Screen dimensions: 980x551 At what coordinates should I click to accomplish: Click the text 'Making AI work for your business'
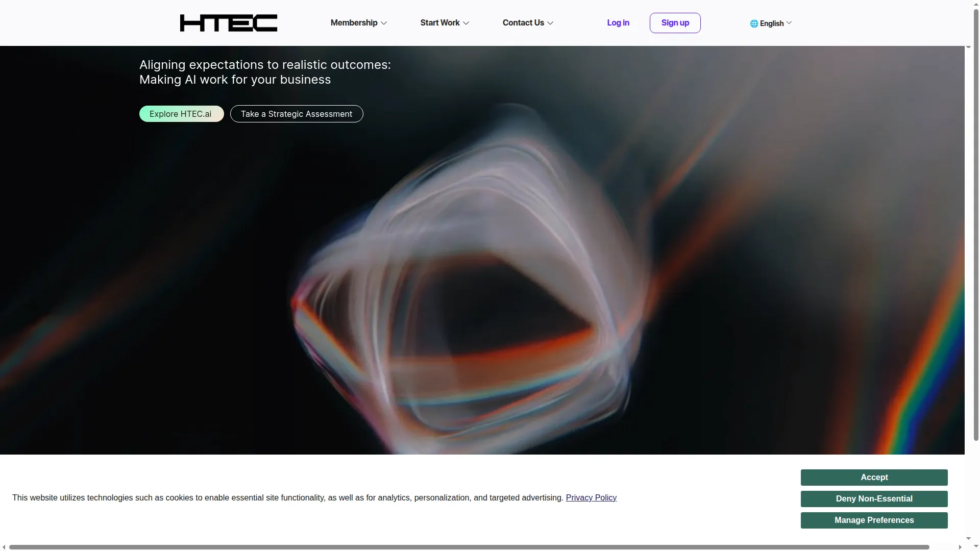point(235,80)
